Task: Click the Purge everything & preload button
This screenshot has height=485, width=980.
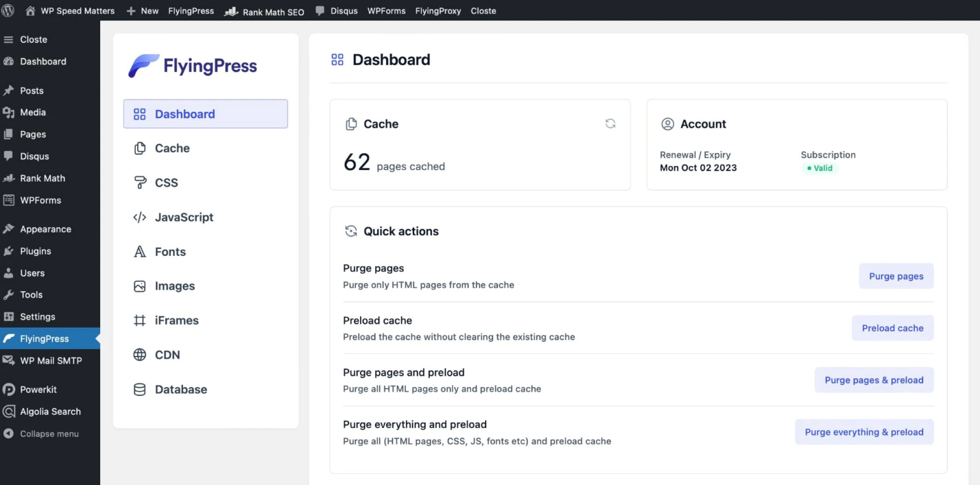Action: tap(864, 432)
